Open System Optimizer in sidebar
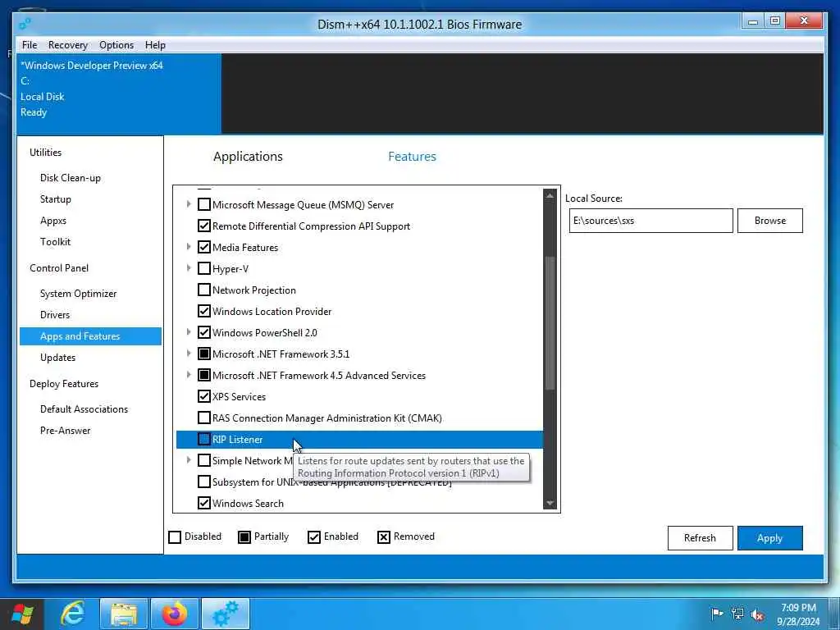Image resolution: width=840 pixels, height=630 pixels. (x=78, y=294)
